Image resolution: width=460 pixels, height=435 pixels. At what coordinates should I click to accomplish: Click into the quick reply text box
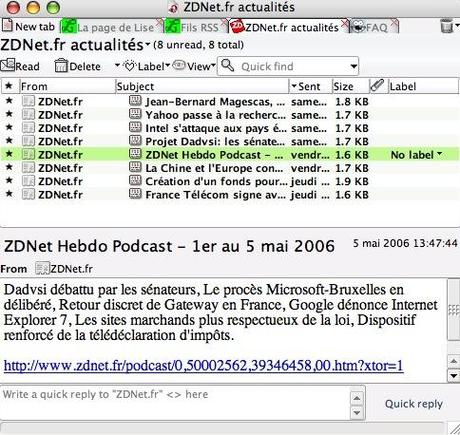coord(175,403)
